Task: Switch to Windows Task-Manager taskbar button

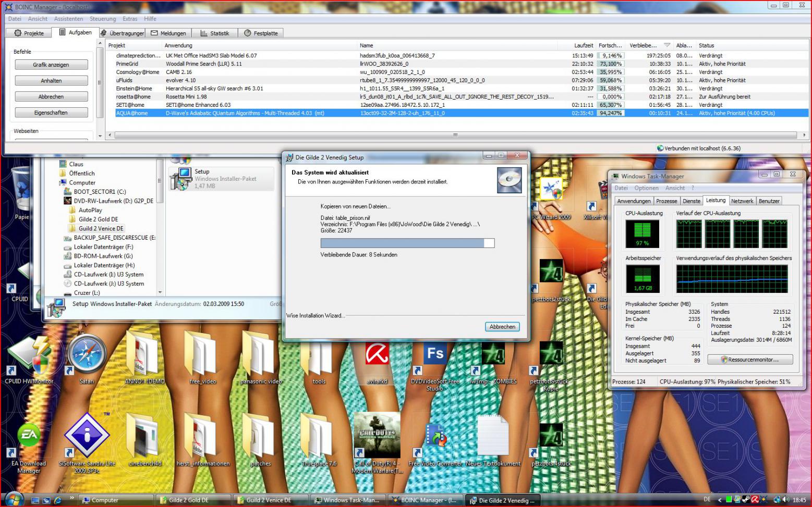Action: tap(348, 500)
